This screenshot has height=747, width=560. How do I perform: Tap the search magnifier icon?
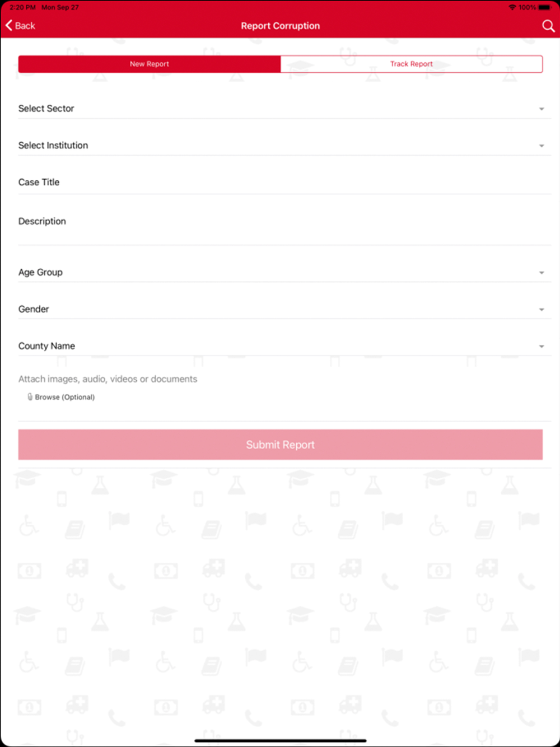click(x=548, y=26)
